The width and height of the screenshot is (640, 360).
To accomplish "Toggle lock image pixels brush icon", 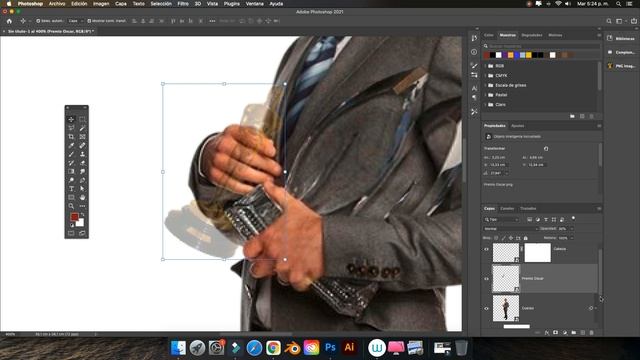I will 504,238.
